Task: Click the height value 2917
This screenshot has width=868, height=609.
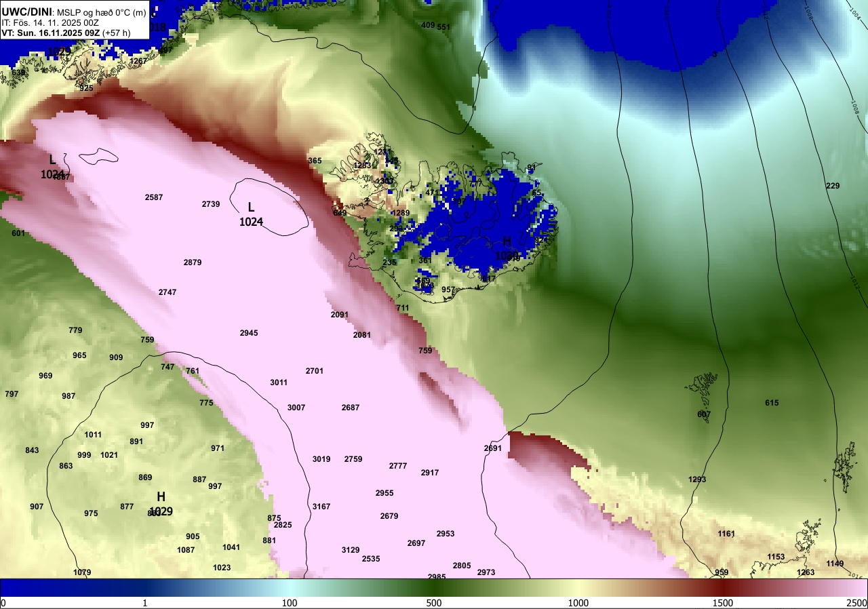Action: click(430, 473)
